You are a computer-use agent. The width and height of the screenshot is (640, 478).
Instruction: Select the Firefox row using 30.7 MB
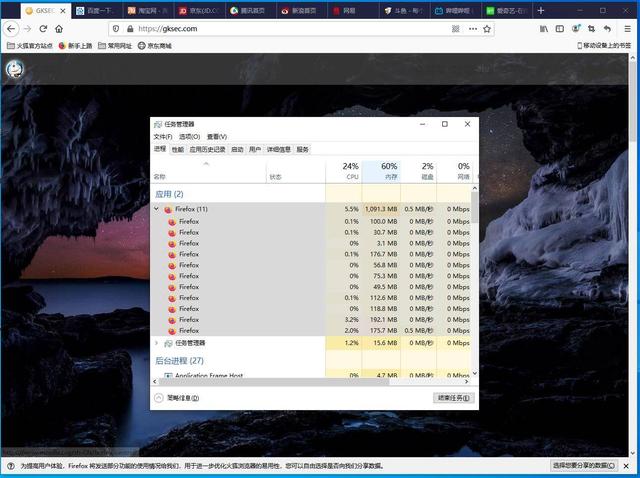(311, 233)
